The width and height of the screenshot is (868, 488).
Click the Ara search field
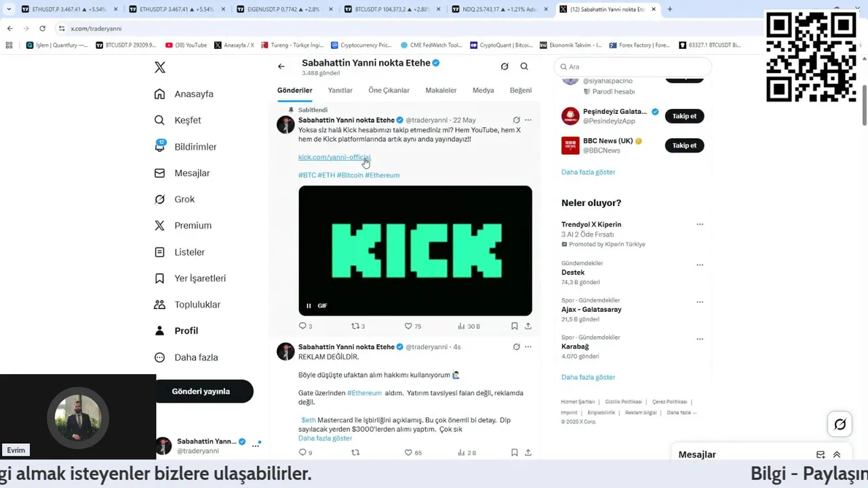[633, 67]
